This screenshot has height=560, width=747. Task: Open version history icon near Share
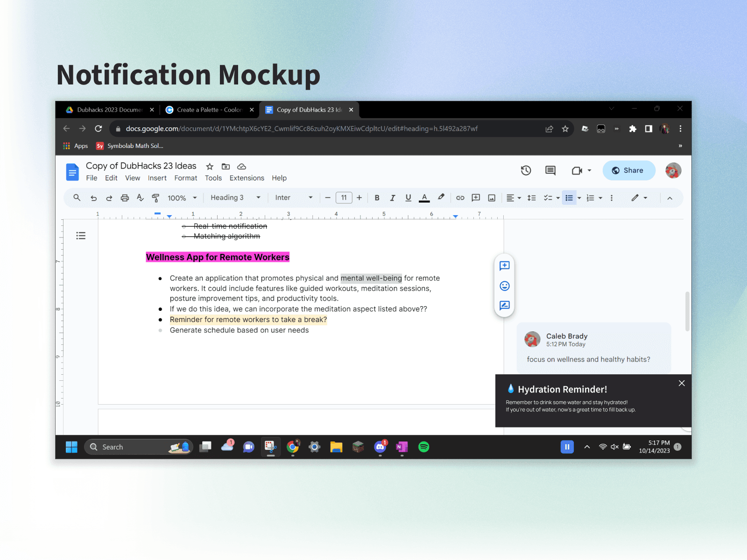pos(526,170)
